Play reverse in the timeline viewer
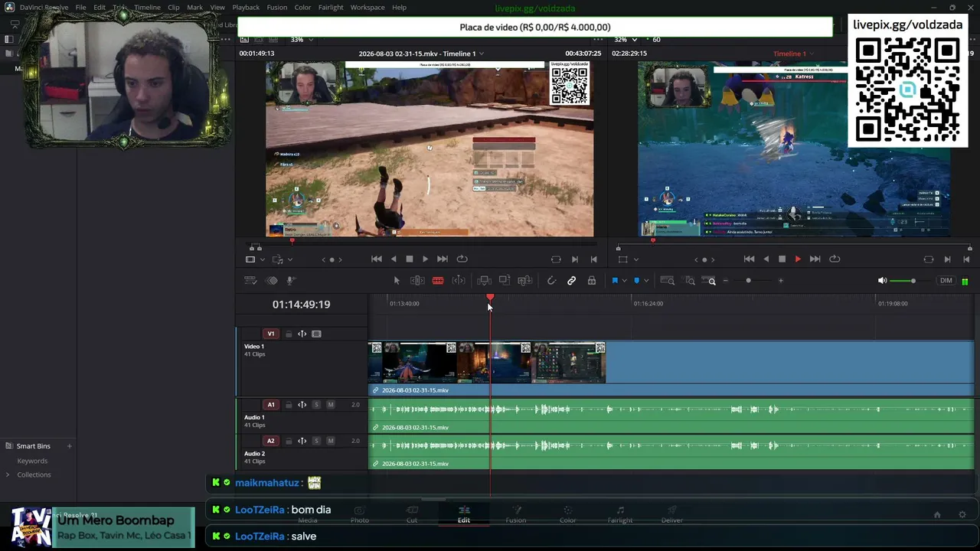 [766, 259]
